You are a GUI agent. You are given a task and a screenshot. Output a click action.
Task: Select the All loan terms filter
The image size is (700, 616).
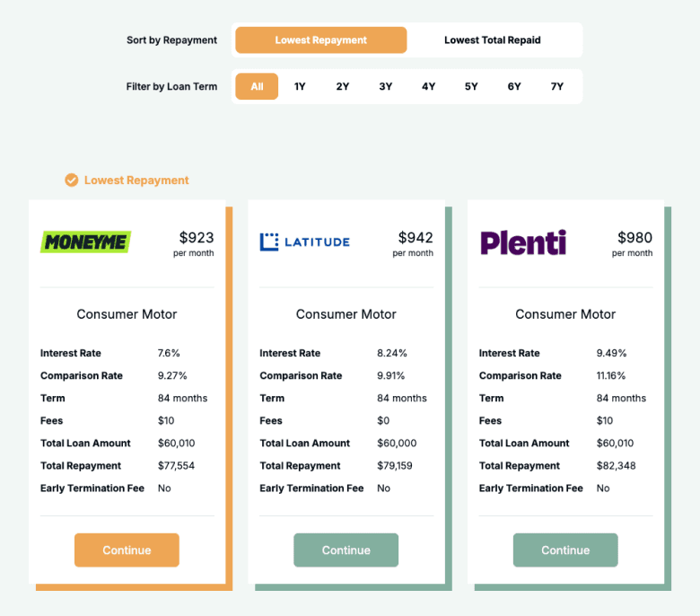pos(257,87)
